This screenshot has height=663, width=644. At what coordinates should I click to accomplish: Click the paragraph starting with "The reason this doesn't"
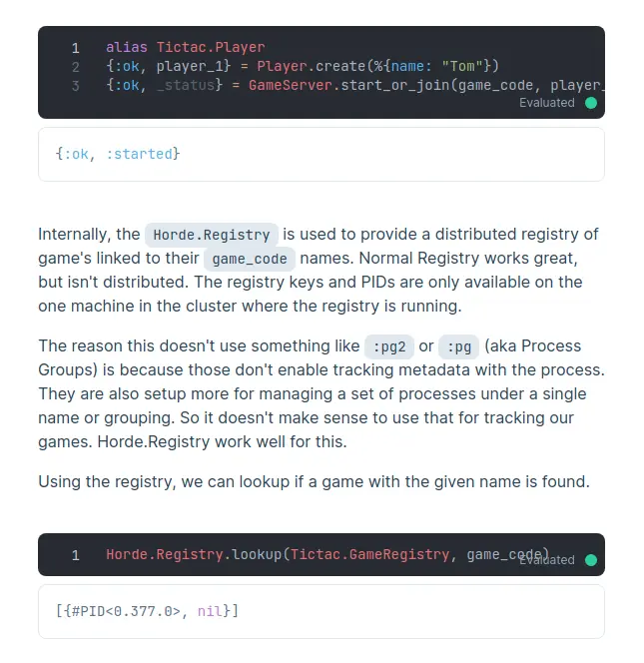(320, 394)
